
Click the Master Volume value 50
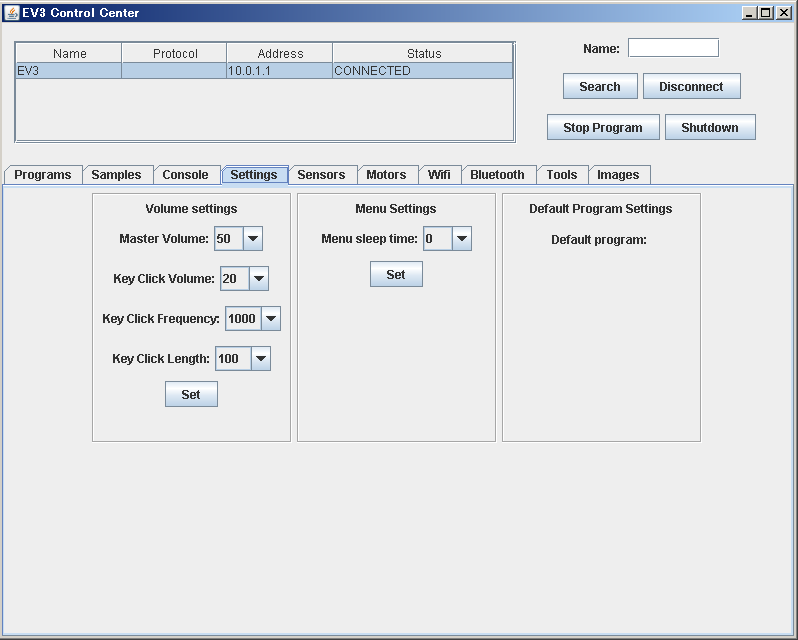point(229,239)
